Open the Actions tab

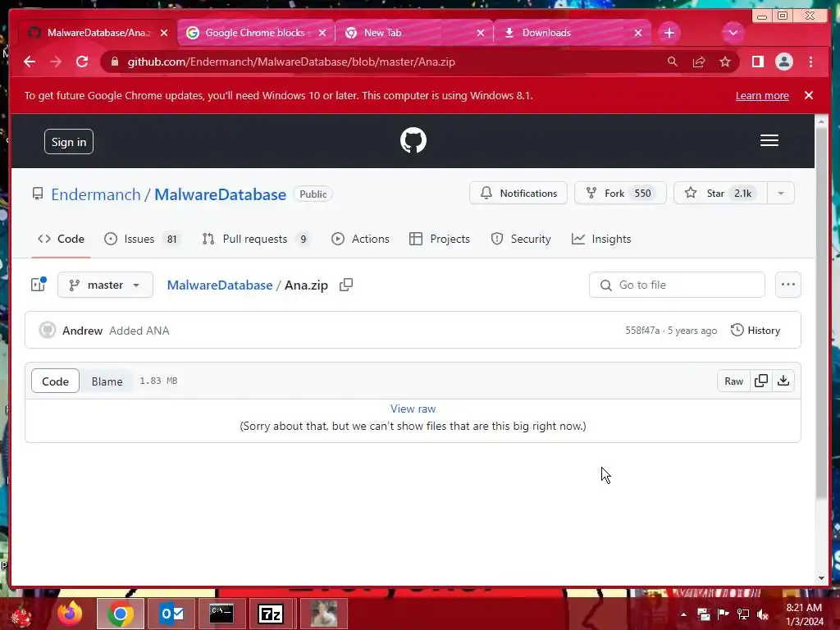point(360,239)
